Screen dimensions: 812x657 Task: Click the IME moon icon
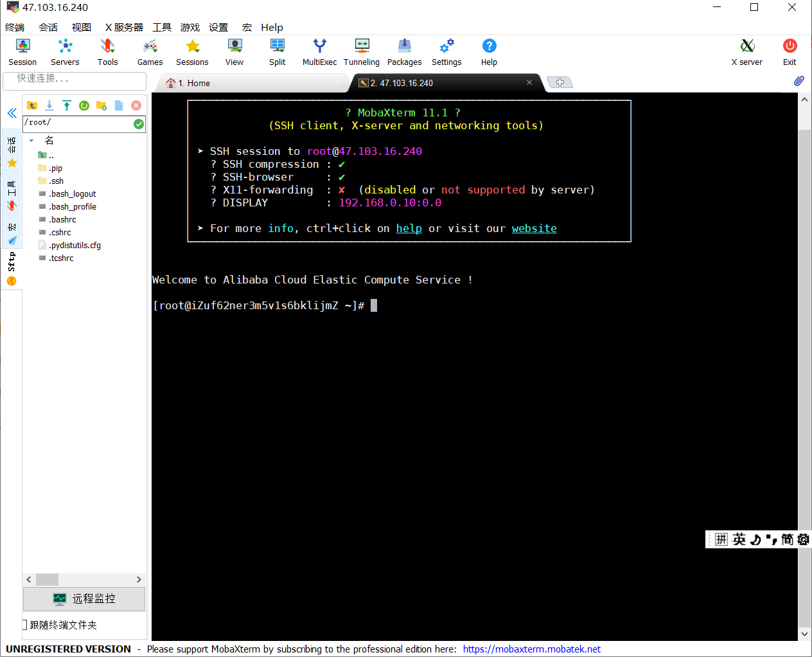point(756,539)
